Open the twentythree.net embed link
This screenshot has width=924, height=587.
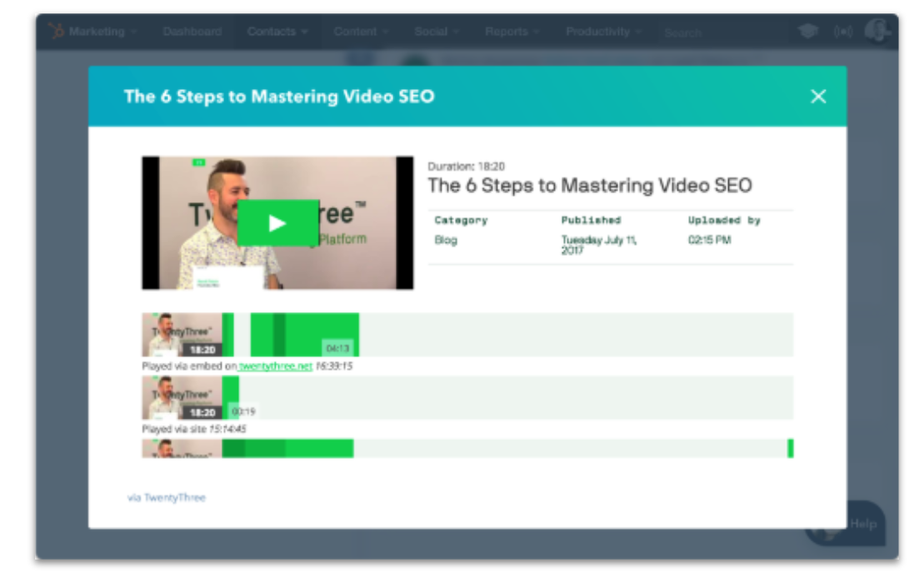(276, 366)
